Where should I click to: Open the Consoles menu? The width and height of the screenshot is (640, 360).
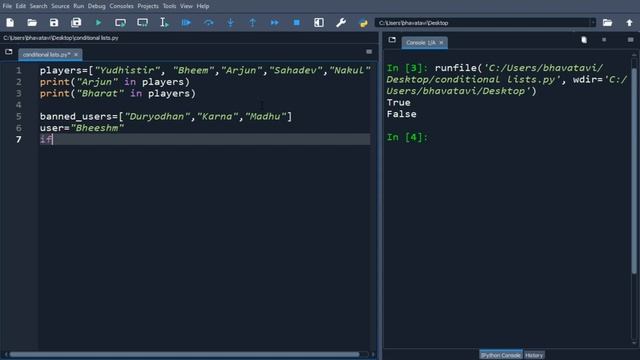coord(121,6)
